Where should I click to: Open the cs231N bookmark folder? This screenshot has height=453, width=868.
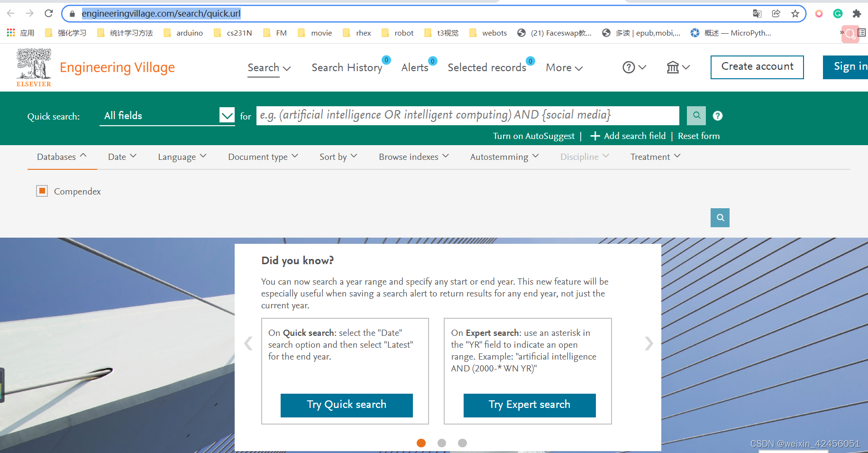click(233, 33)
